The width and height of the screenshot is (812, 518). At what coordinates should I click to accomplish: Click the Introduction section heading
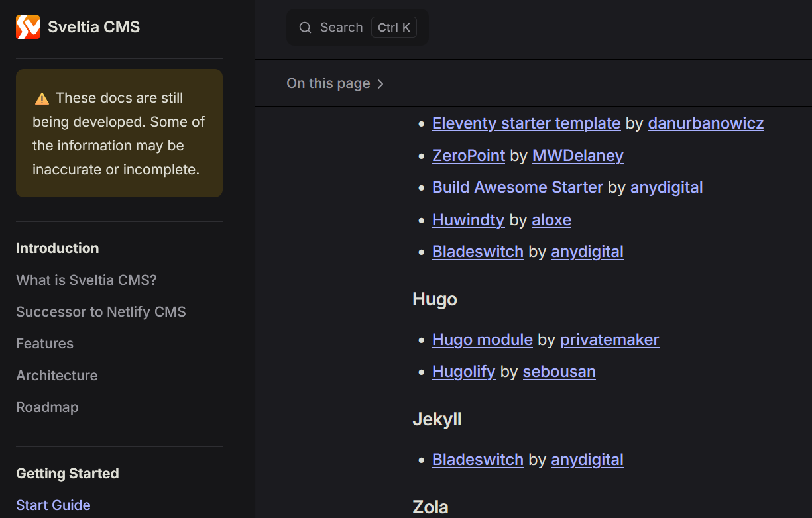[57, 248]
